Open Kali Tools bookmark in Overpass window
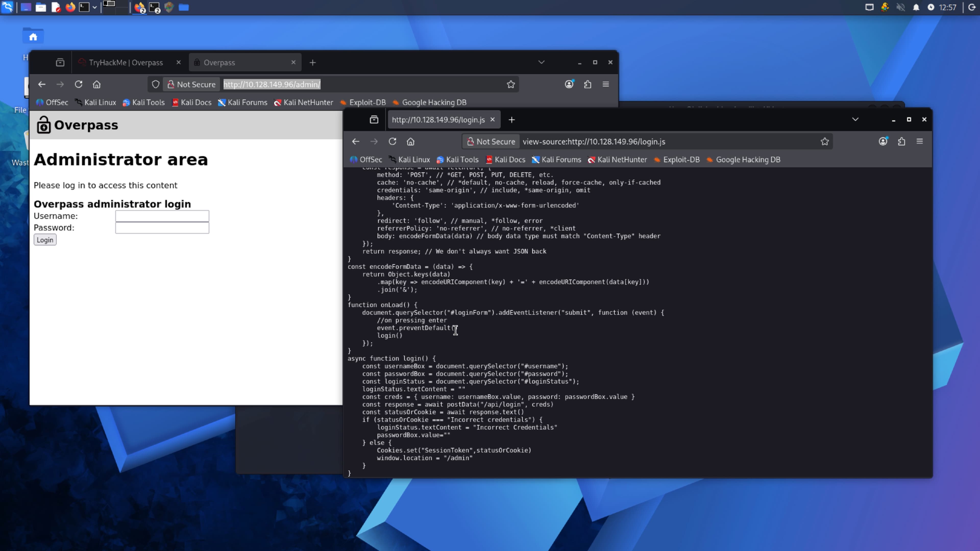The height and width of the screenshot is (551, 980). click(144, 102)
